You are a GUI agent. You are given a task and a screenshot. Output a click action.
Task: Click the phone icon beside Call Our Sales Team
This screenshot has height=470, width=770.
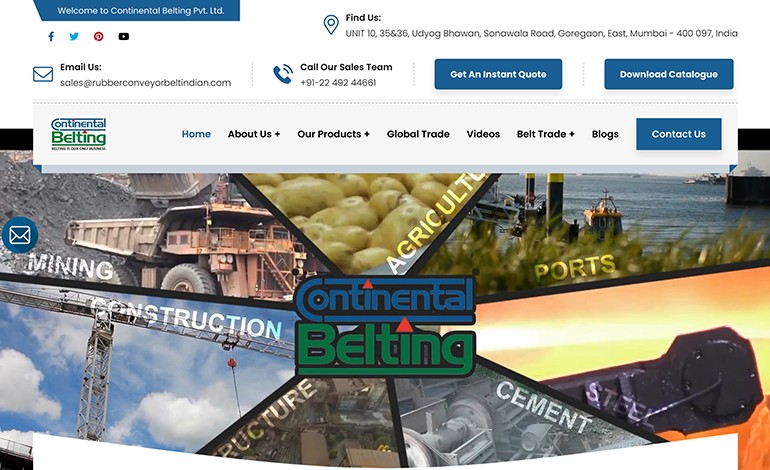click(x=283, y=74)
